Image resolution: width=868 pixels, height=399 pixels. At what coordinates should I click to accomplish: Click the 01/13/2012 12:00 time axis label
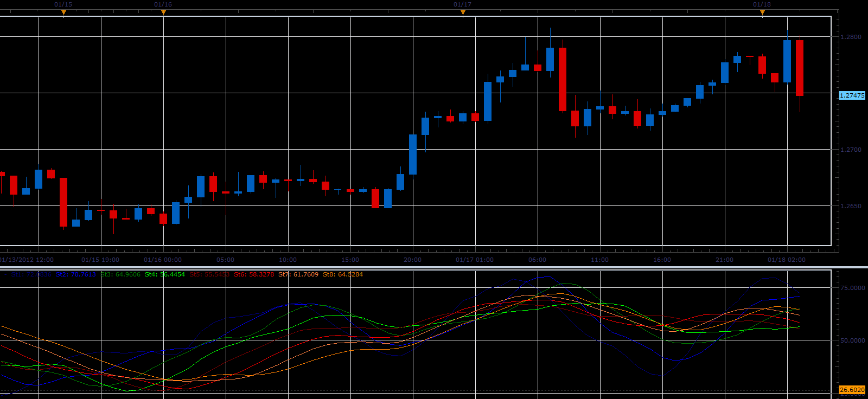27,260
